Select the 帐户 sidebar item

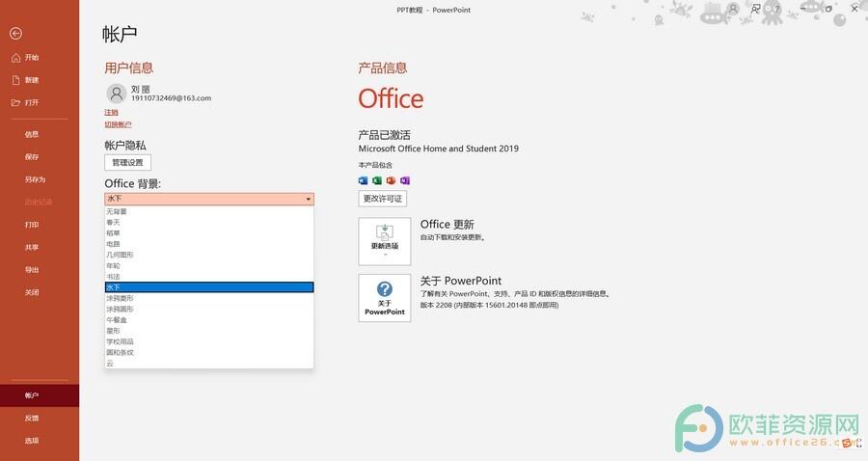[x=40, y=395]
